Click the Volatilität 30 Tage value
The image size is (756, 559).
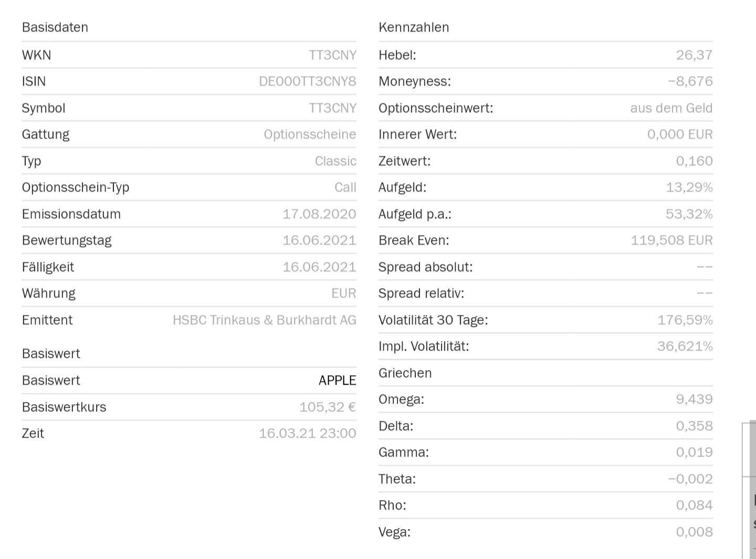(685, 320)
